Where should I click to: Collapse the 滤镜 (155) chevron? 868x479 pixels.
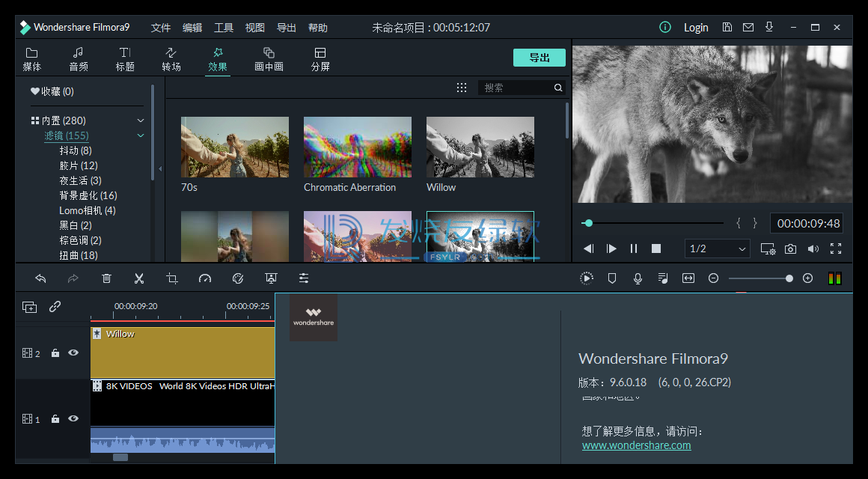141,135
